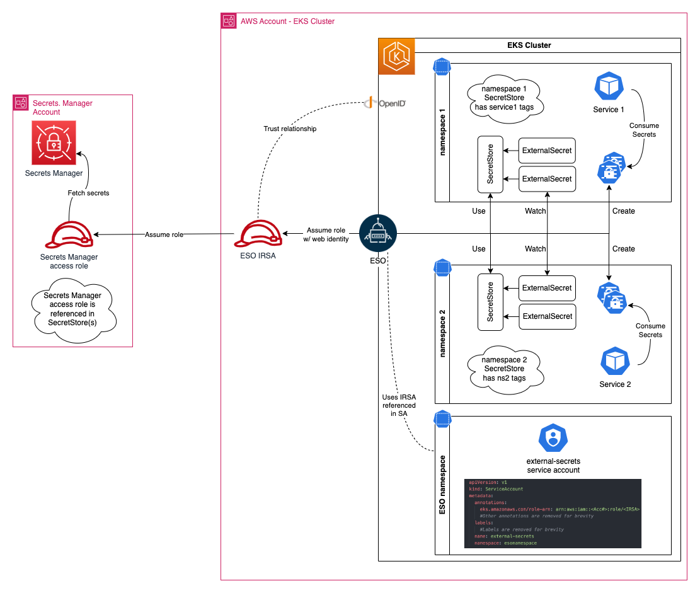The width and height of the screenshot is (700, 593).
Task: Click the Trust relationship dashed arrow
Action: [x=290, y=129]
